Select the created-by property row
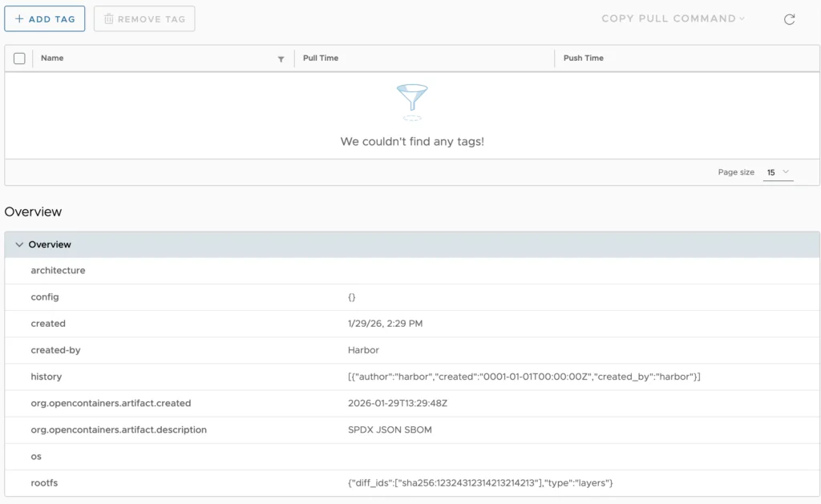 pyautogui.click(x=57, y=350)
